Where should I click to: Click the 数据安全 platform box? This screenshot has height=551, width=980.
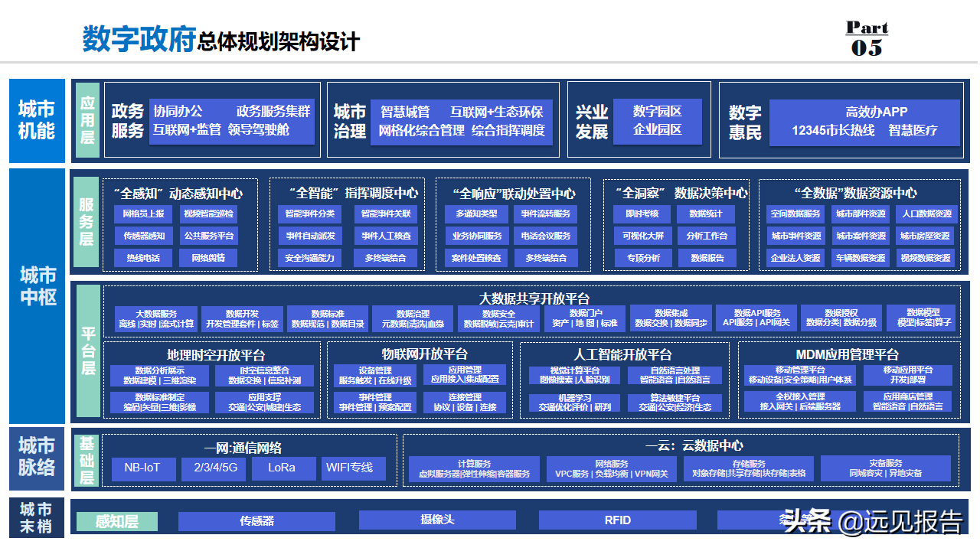(x=498, y=318)
